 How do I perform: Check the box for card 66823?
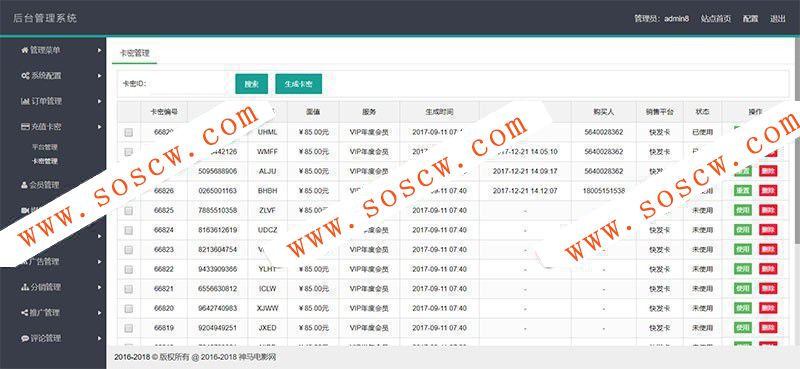pyautogui.click(x=129, y=250)
